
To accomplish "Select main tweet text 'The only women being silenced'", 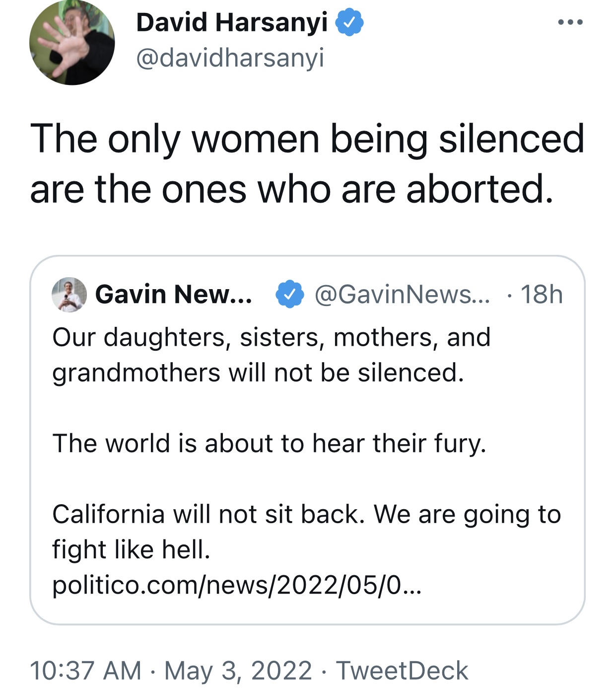I will click(307, 140).
